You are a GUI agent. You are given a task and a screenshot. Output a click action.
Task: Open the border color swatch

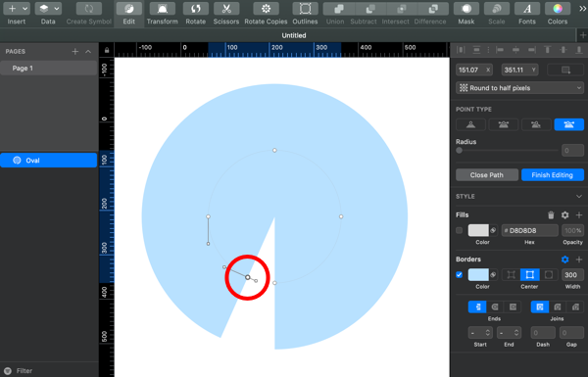(x=478, y=275)
